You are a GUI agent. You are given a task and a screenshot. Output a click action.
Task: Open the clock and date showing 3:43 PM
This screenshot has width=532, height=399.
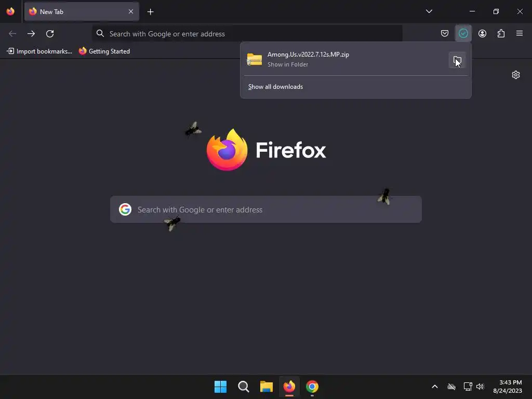(x=508, y=387)
